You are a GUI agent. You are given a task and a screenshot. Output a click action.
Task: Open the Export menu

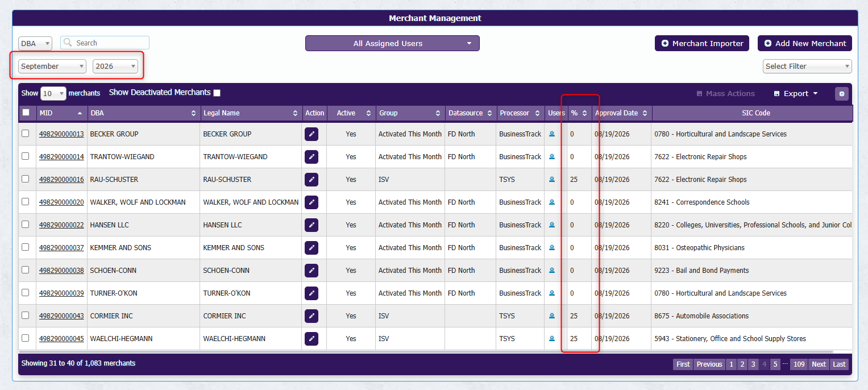tap(796, 94)
